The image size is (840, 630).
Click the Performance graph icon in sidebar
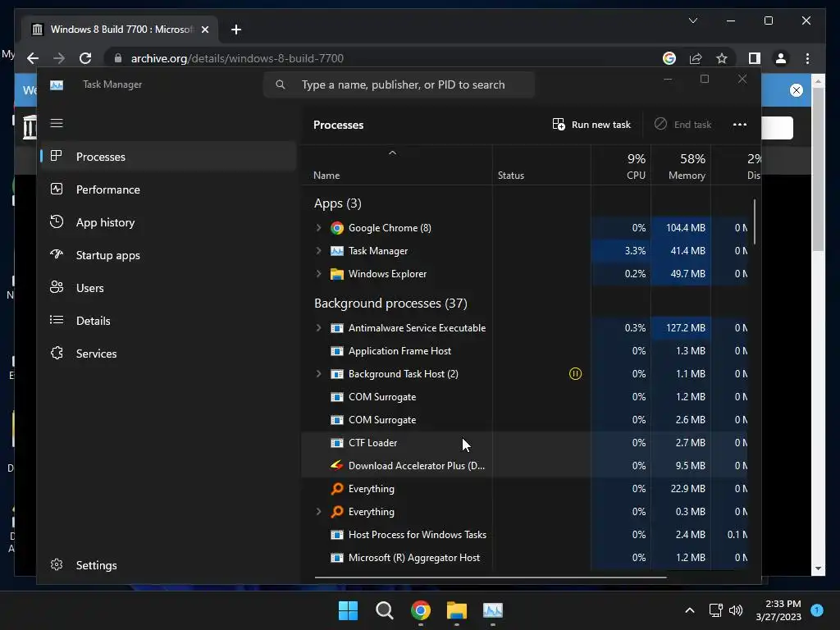[x=57, y=189]
